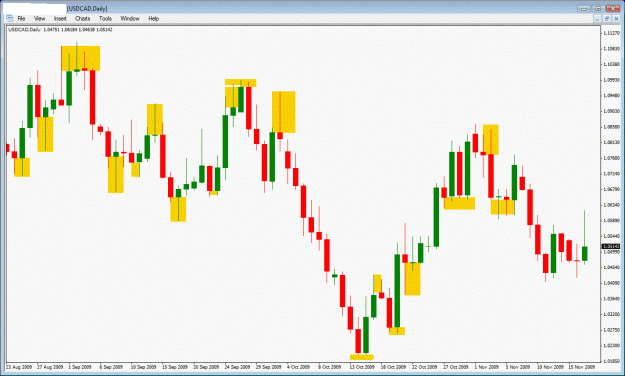Click the 29 Sep 2009 date label
This screenshot has height=376, width=625.
coord(268,367)
